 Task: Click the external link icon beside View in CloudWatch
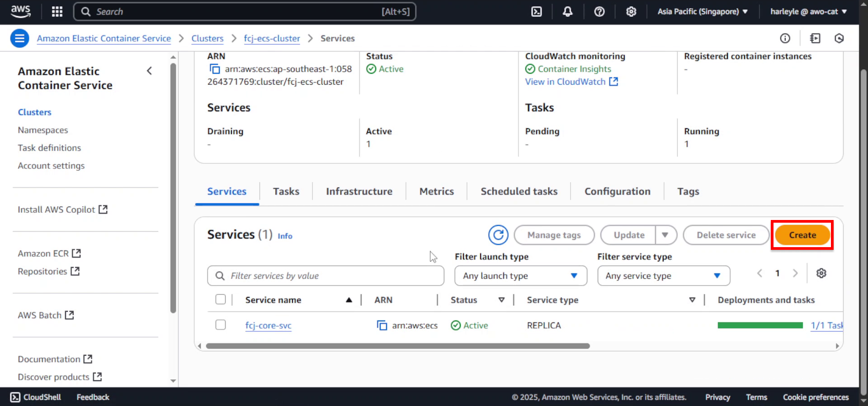tap(613, 82)
